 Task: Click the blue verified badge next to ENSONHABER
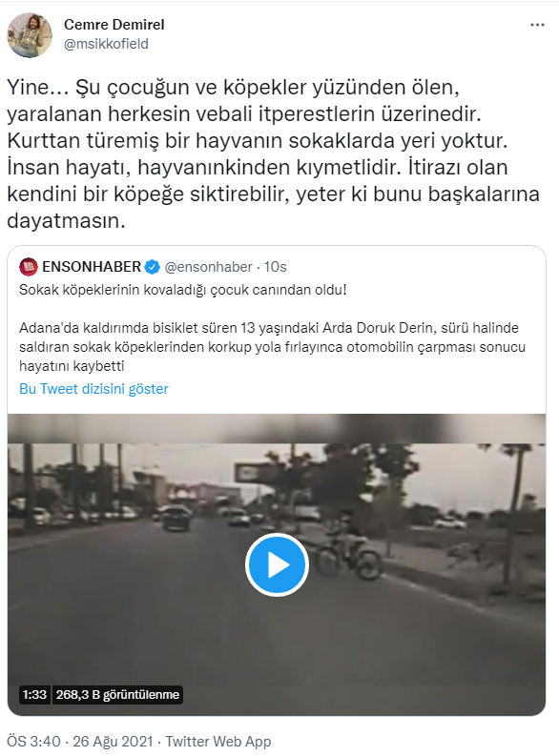pyautogui.click(x=153, y=267)
